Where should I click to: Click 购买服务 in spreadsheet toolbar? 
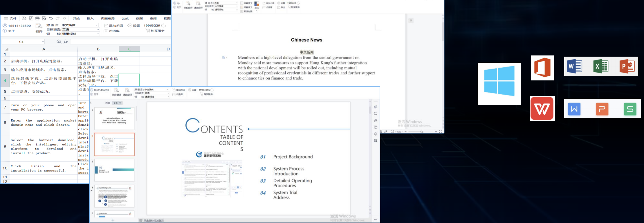(155, 31)
